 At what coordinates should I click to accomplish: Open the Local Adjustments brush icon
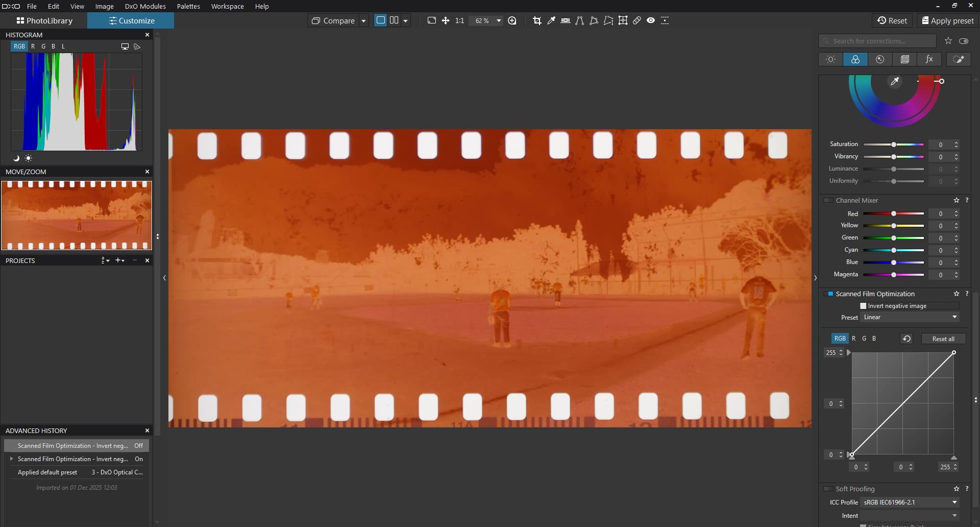coord(959,59)
